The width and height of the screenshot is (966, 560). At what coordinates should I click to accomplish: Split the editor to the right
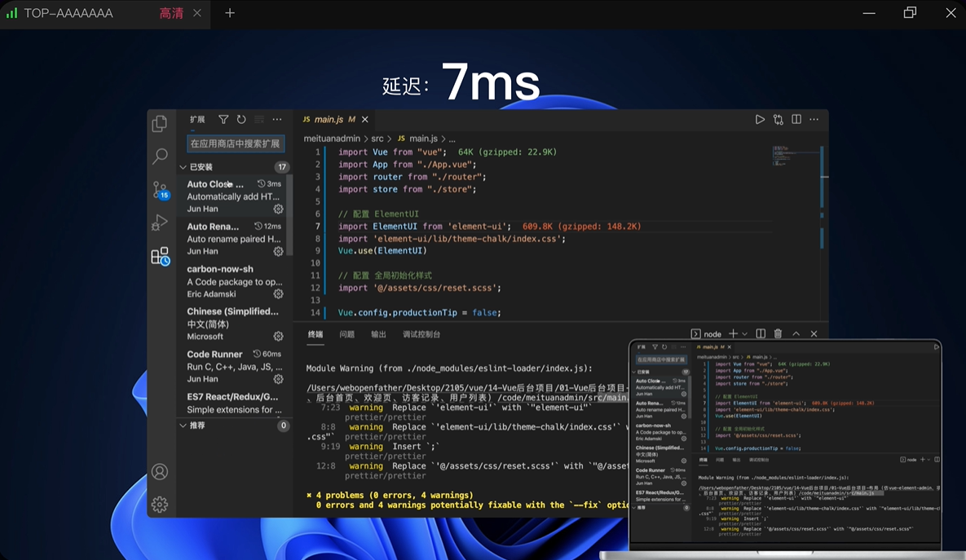point(796,119)
